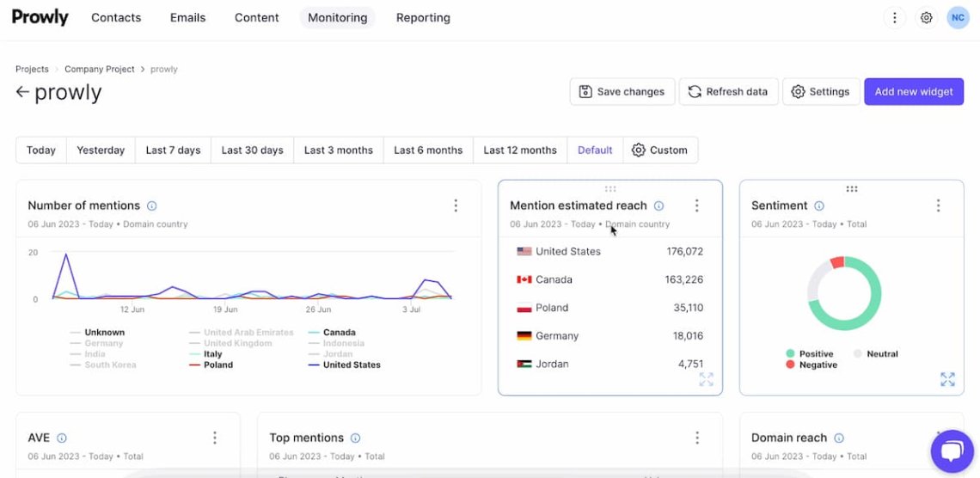Open the Top mentions widget options menu
Image resolution: width=980 pixels, height=478 pixels.
pos(697,438)
